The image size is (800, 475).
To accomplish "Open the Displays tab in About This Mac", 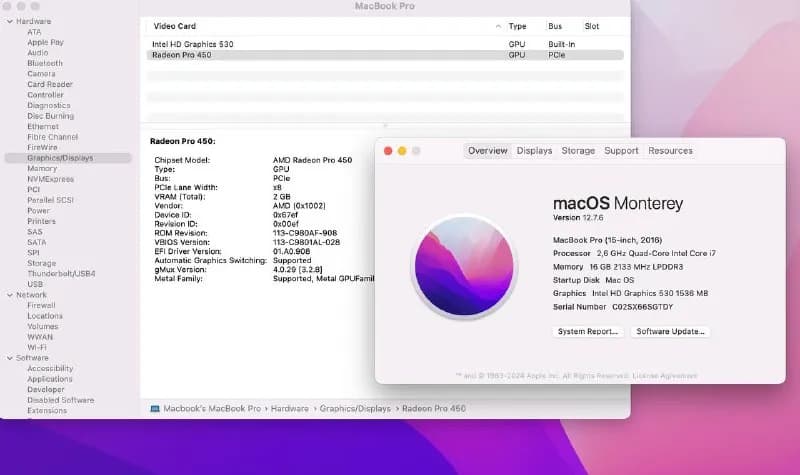I will 534,151.
